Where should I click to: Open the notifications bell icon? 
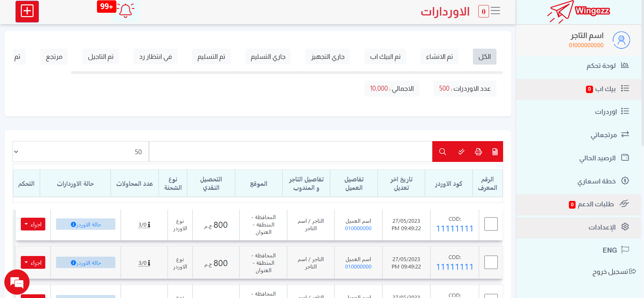point(125,11)
